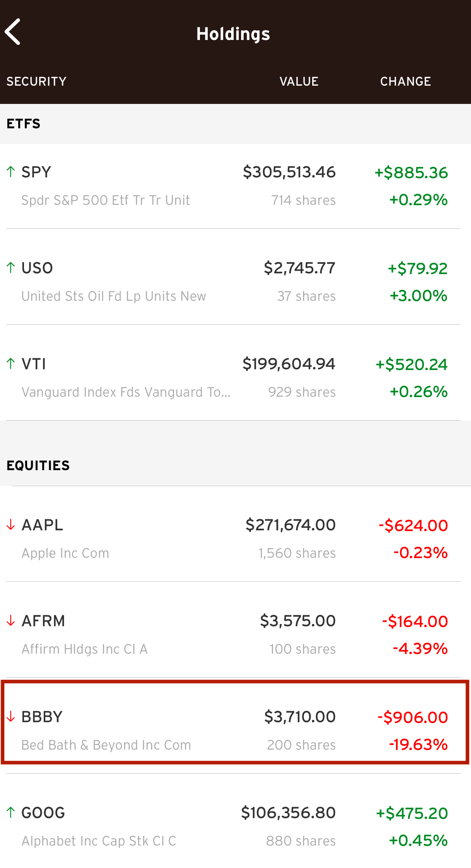Select the Apple Inc Com holding name

pos(65,553)
